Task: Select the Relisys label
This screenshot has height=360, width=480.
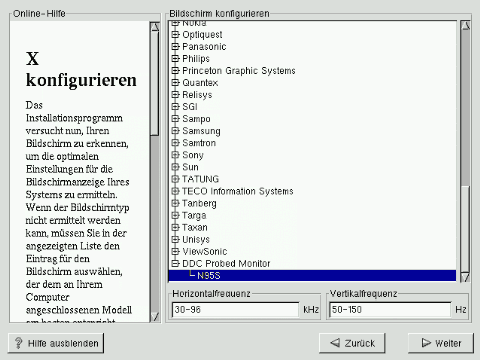Action: tap(197, 95)
